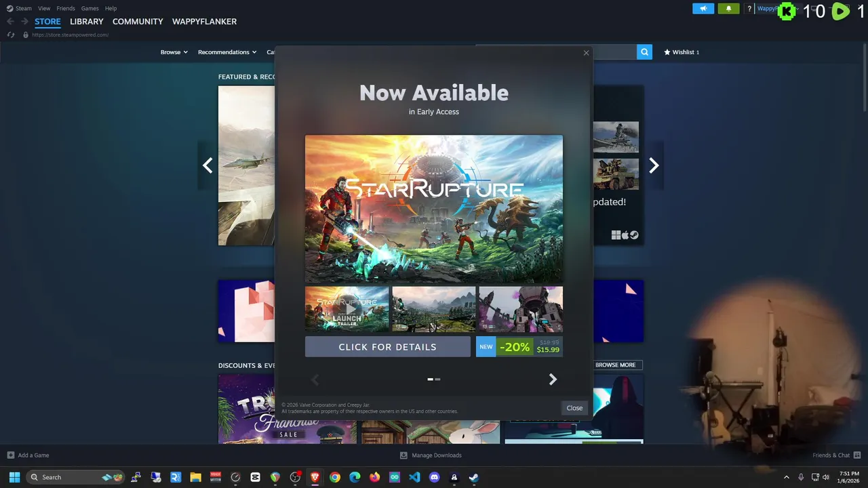
Task: Click the question mark help icon
Action: 749,9
